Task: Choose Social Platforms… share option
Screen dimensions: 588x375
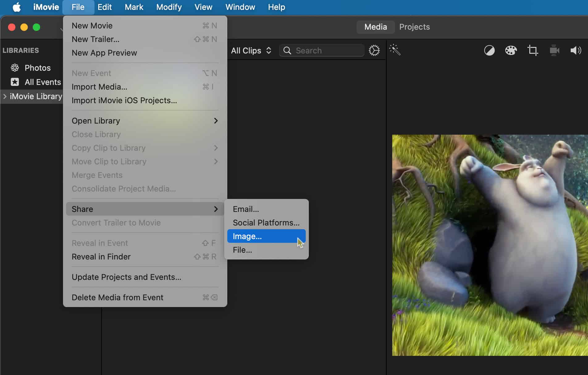Action: [266, 223]
